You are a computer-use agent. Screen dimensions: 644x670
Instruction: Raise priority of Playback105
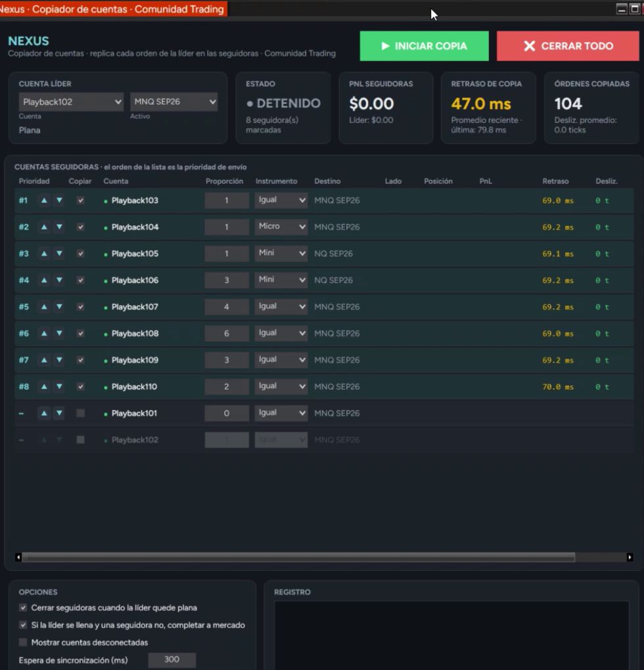point(44,254)
